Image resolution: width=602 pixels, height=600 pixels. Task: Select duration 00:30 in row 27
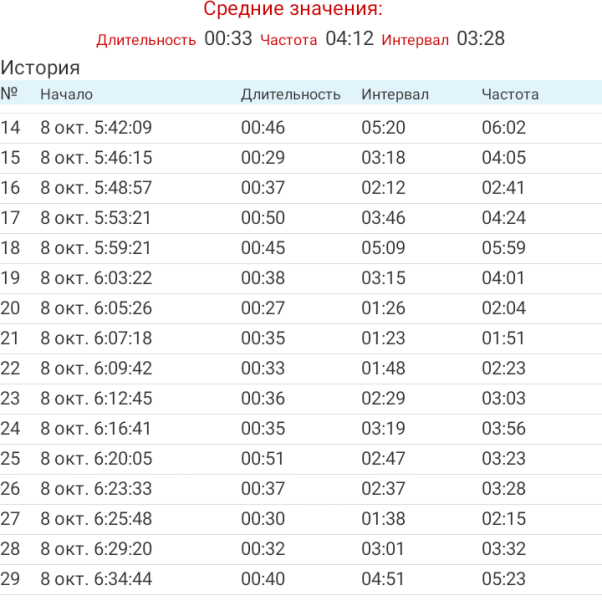point(263,519)
